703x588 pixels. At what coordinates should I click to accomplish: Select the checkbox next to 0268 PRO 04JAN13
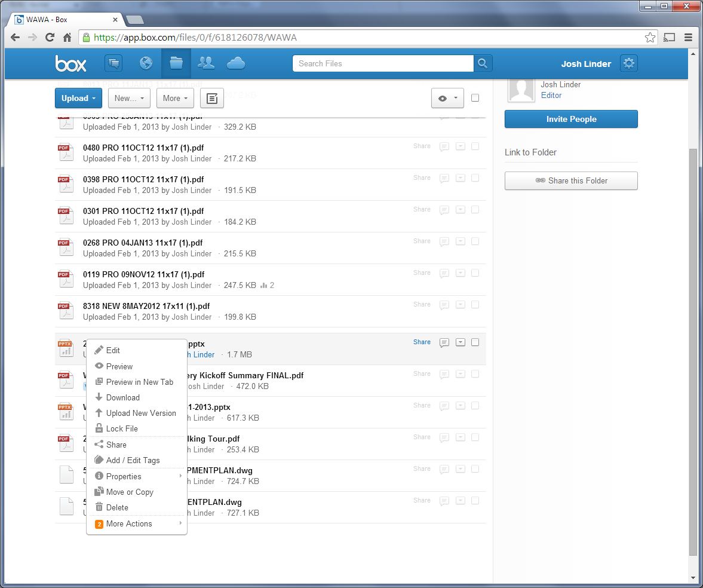[475, 241]
